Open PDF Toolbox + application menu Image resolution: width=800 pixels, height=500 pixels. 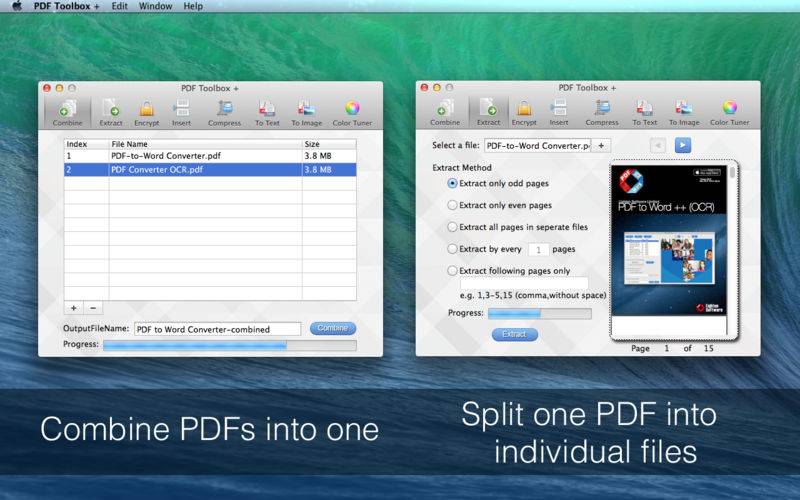coord(66,6)
